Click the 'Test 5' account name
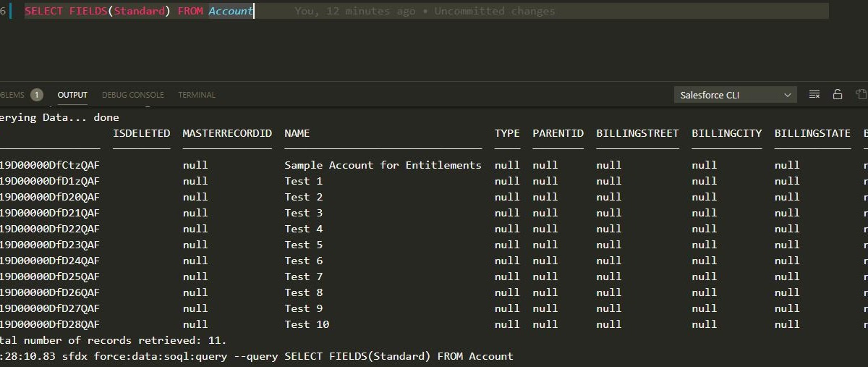This screenshot has height=367, width=868. click(303, 245)
